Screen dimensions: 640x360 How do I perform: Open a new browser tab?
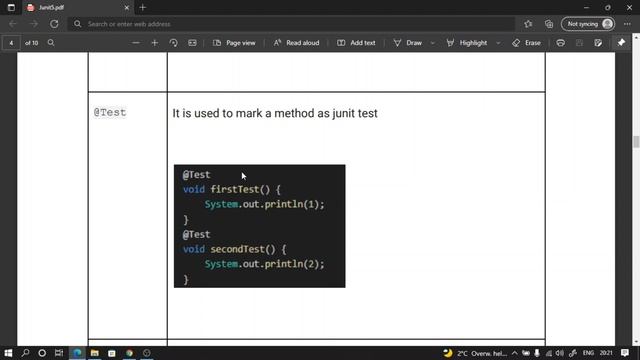click(x=142, y=7)
